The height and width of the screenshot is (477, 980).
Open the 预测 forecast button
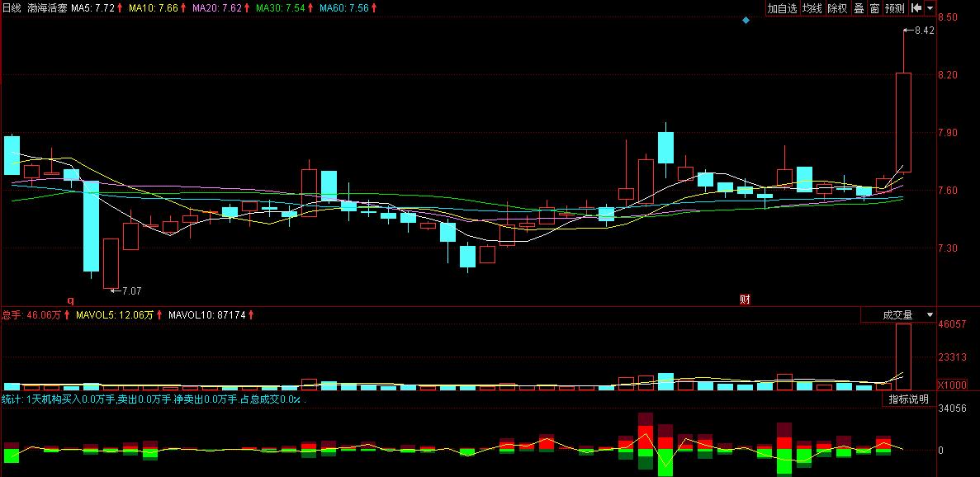coord(894,8)
